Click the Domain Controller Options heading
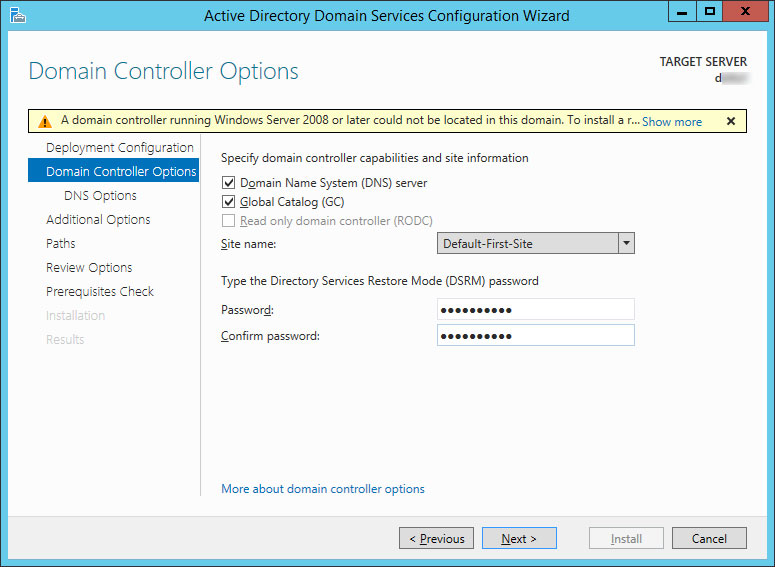The image size is (775, 567). 164,71
